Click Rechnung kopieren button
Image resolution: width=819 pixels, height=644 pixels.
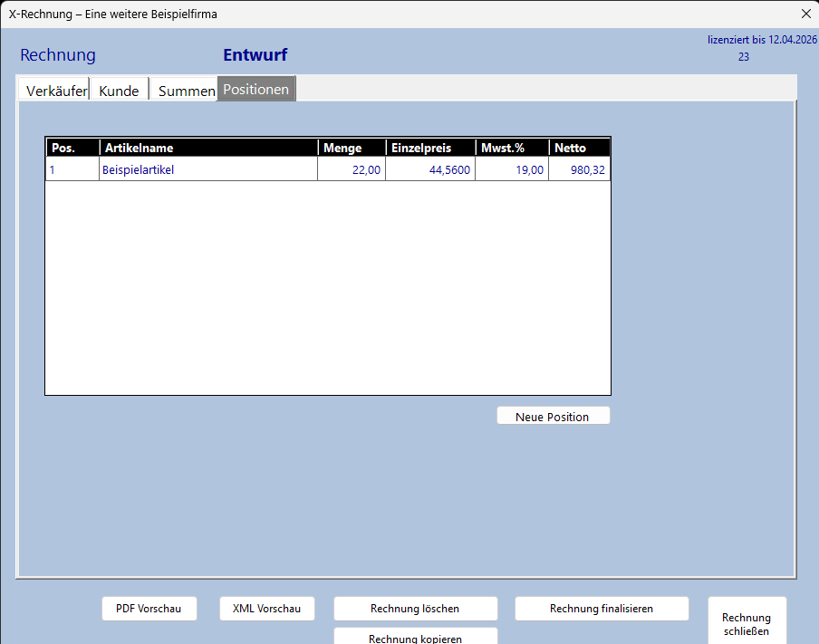pos(415,637)
